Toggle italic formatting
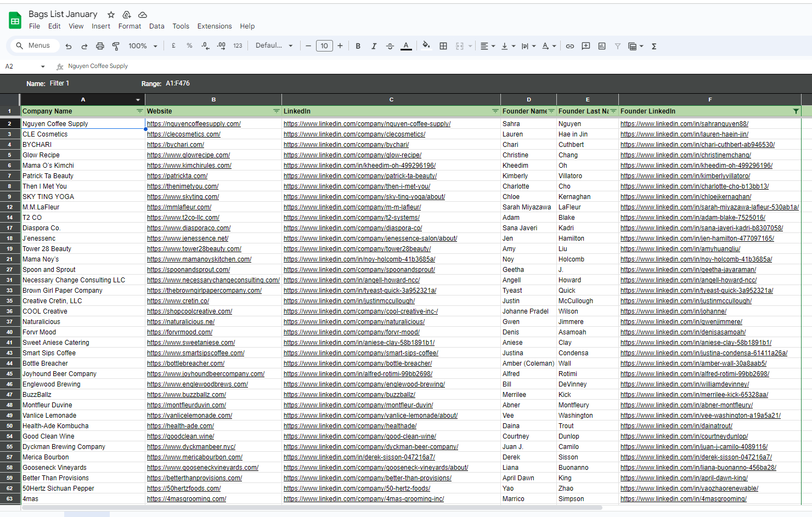This screenshot has width=812, height=517. [x=374, y=46]
